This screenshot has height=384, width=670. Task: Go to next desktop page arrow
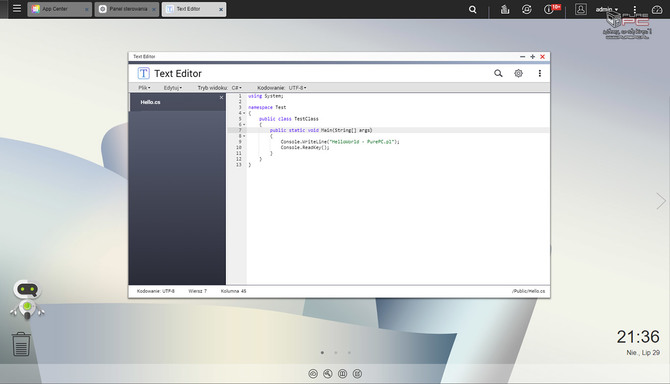click(661, 201)
